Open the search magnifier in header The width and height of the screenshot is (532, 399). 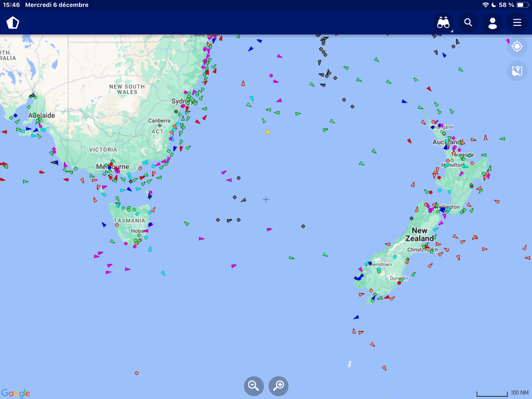[x=468, y=23]
